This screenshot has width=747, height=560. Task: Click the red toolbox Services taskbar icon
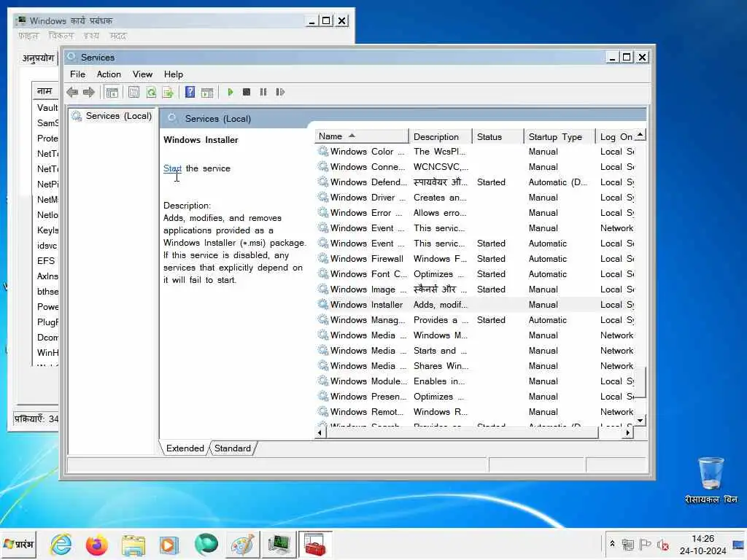click(x=315, y=545)
